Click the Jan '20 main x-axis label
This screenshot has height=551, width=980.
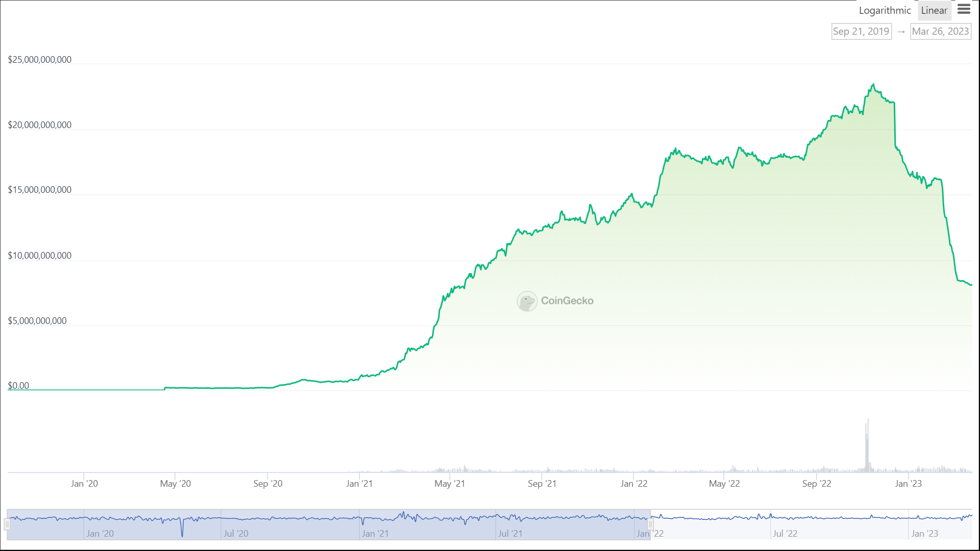84,484
